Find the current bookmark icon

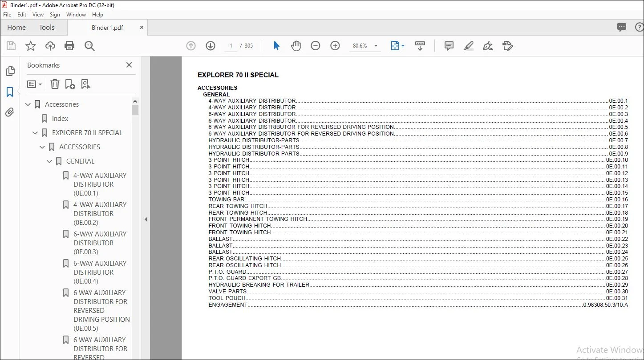pyautogui.click(x=85, y=84)
